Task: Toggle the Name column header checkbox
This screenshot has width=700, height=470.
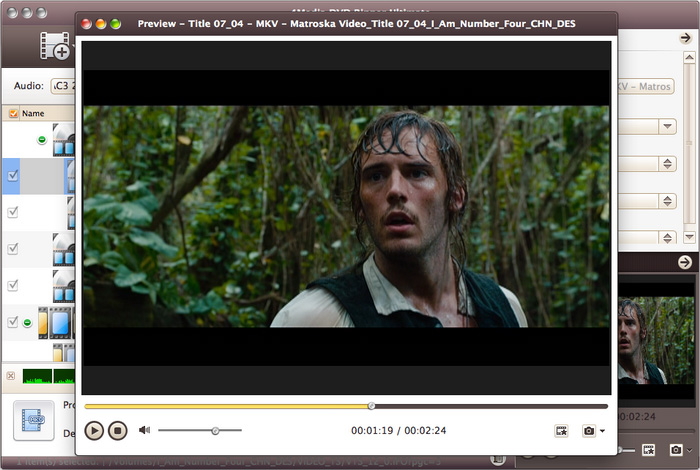Action: pos(13,114)
